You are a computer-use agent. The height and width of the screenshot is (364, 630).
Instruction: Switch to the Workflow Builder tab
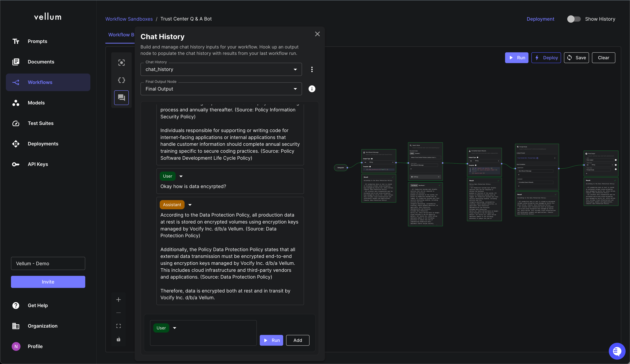point(121,35)
